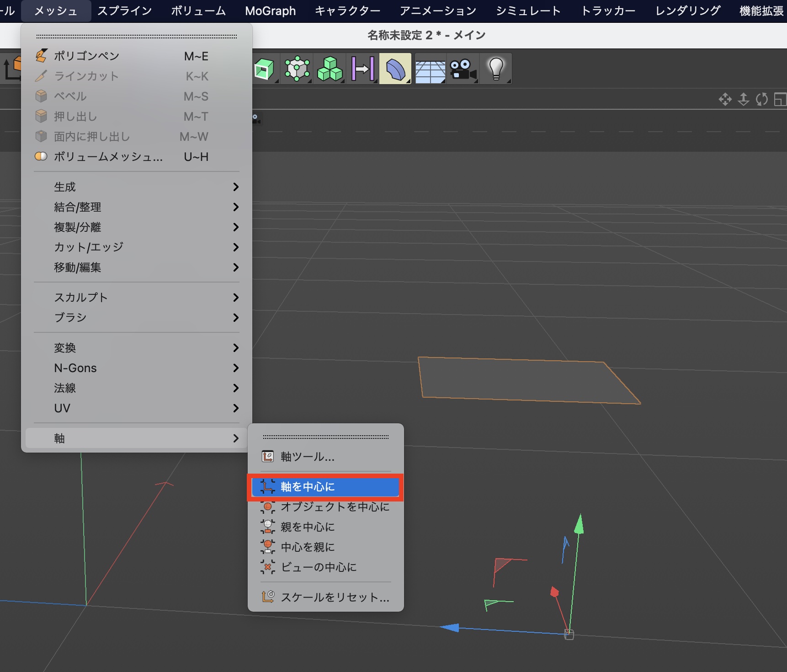787x672 pixels.
Task: Select the blue bend deformer toolbar icon
Action: click(x=395, y=69)
